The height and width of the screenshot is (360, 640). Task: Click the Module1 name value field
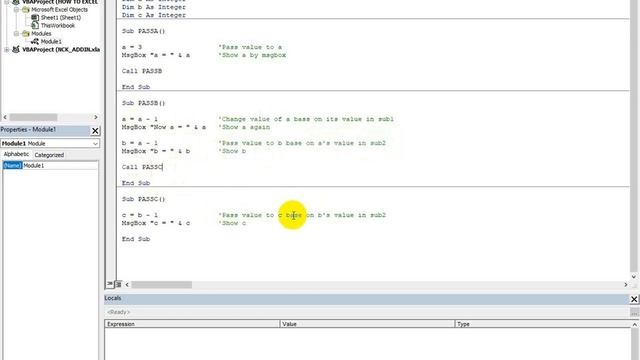pos(60,166)
